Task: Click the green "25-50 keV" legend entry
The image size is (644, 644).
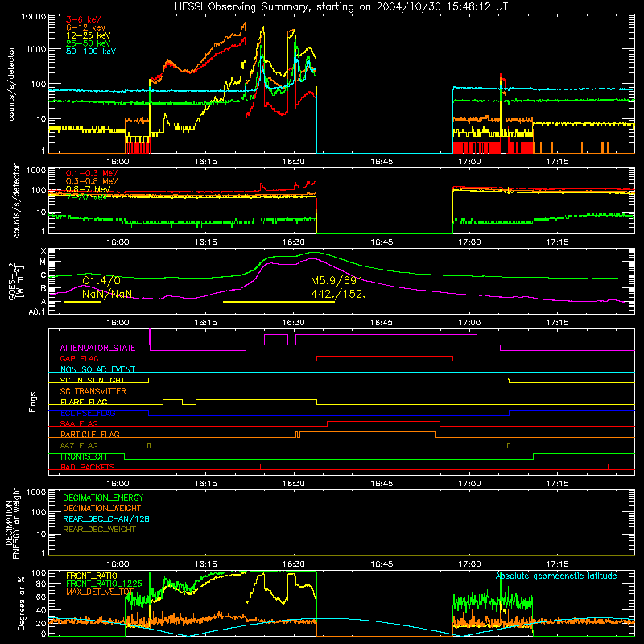Action: (89, 43)
